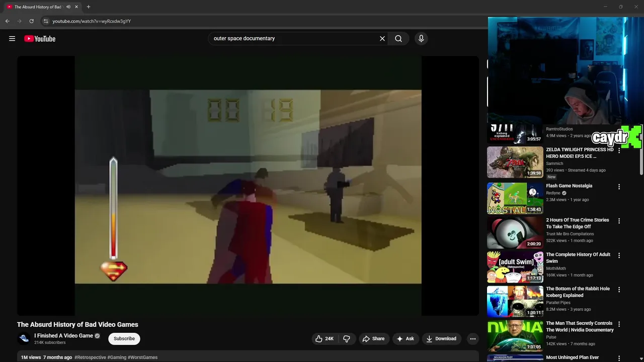Click RamtroStudios channel name

click(x=559, y=129)
